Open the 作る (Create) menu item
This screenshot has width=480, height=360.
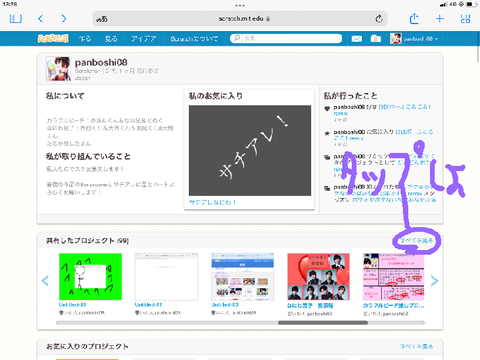pyautogui.click(x=85, y=39)
